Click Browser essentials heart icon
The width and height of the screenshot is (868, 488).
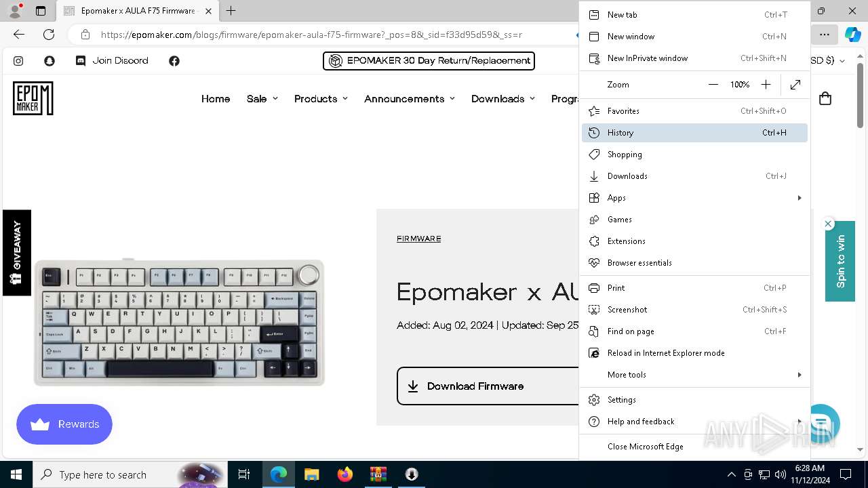click(594, 263)
